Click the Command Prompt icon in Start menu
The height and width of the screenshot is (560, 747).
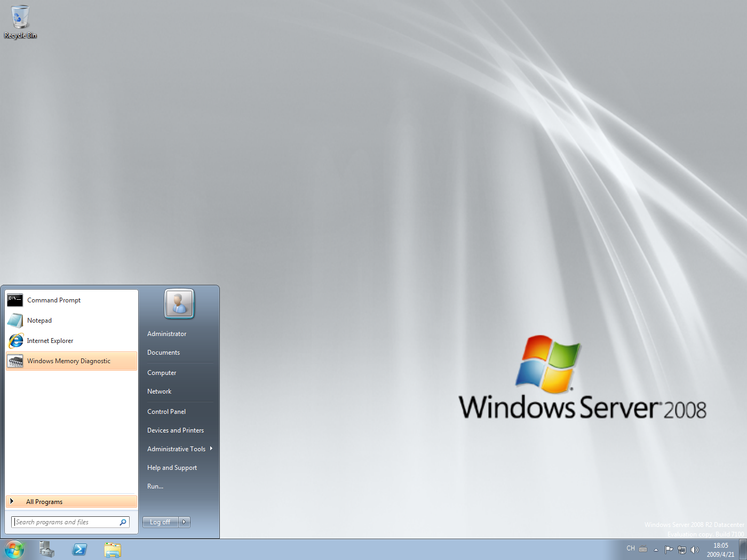tap(15, 300)
